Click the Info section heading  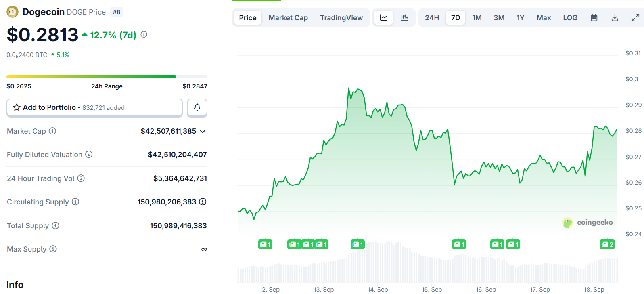15,285
